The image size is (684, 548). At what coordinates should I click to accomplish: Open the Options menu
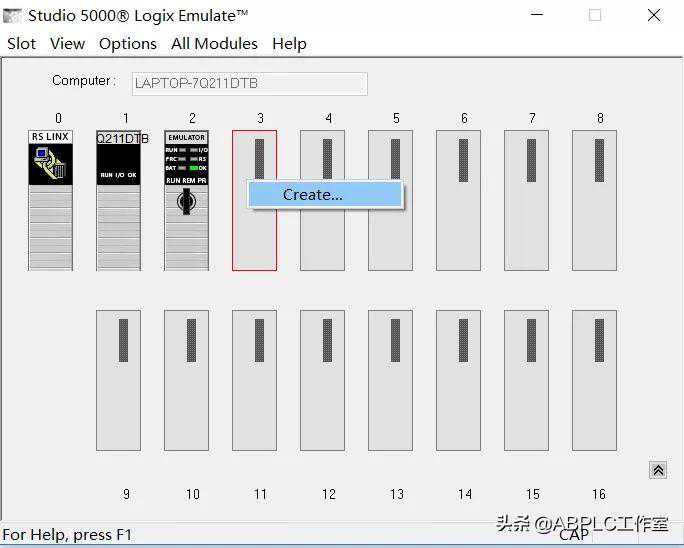click(x=127, y=44)
